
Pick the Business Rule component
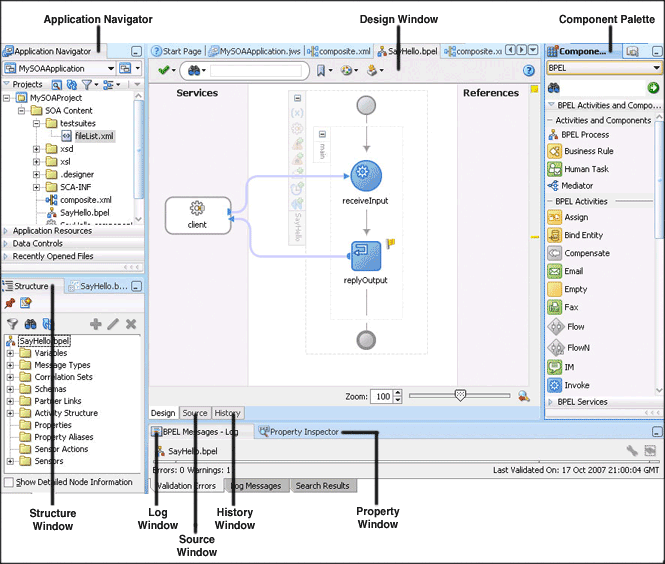581,151
